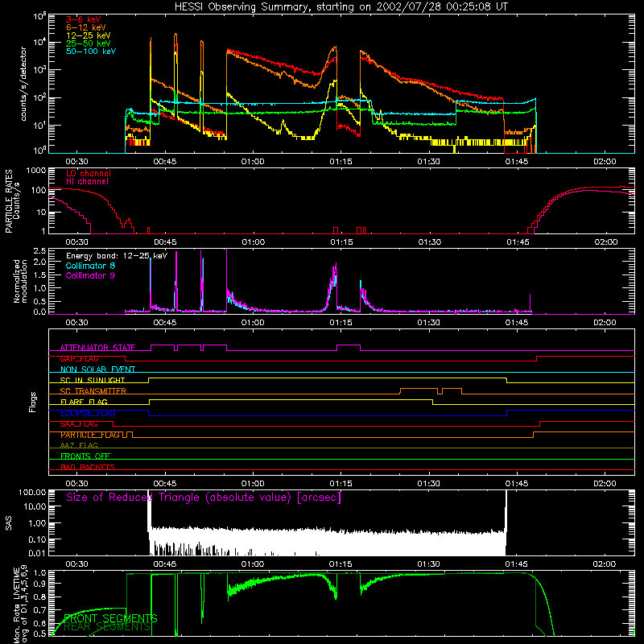Click the 00:30 tick under the modulation plot
Screen dimensions: 644x644
pyautogui.click(x=76, y=323)
